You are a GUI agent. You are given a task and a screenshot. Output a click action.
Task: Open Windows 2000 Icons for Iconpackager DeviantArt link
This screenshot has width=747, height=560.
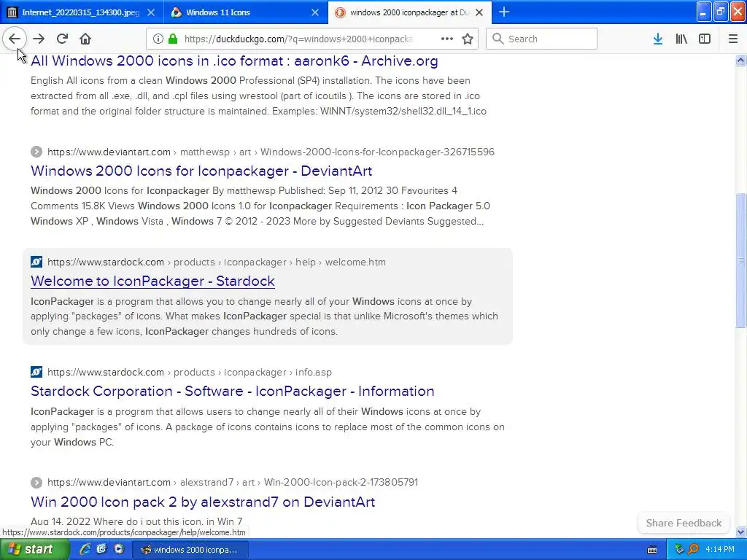(201, 171)
